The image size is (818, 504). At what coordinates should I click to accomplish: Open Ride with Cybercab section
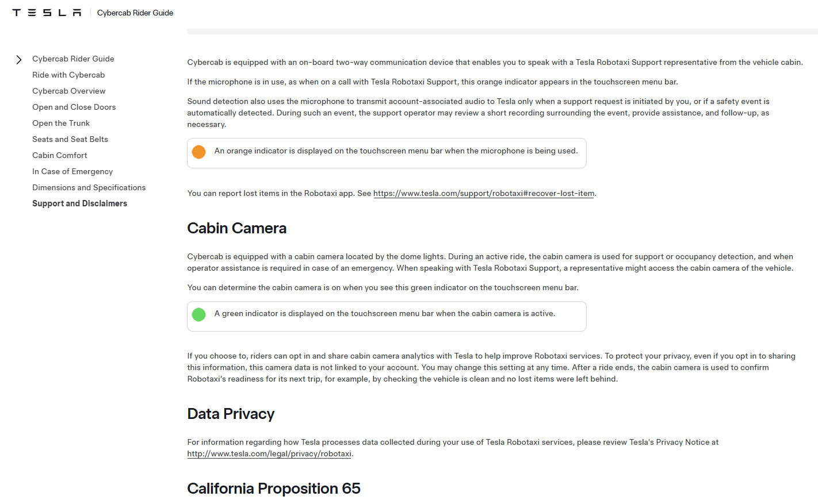[68, 75]
